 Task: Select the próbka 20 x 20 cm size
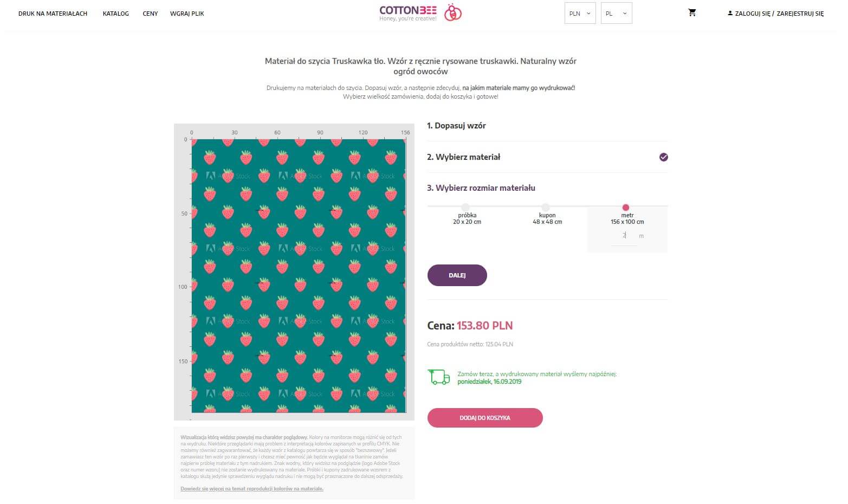[x=466, y=207]
